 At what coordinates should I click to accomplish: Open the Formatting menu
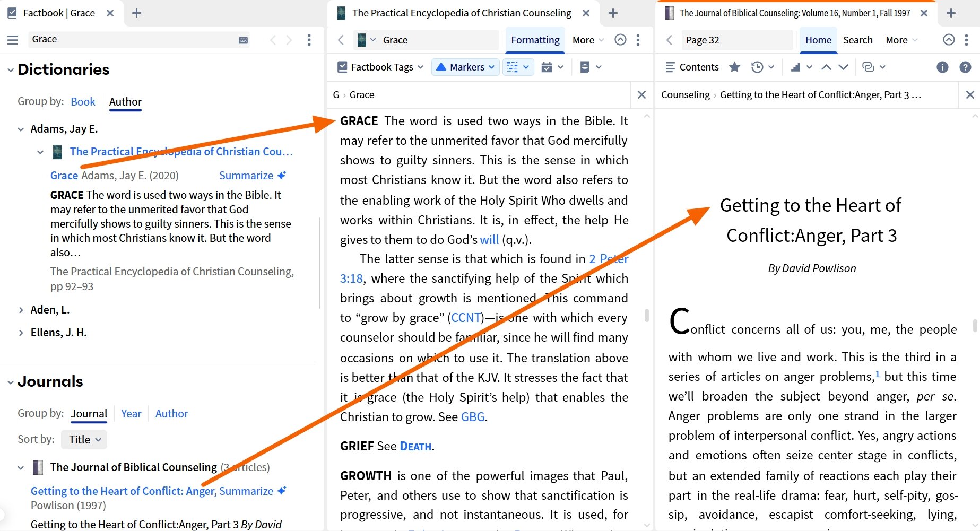tap(534, 40)
